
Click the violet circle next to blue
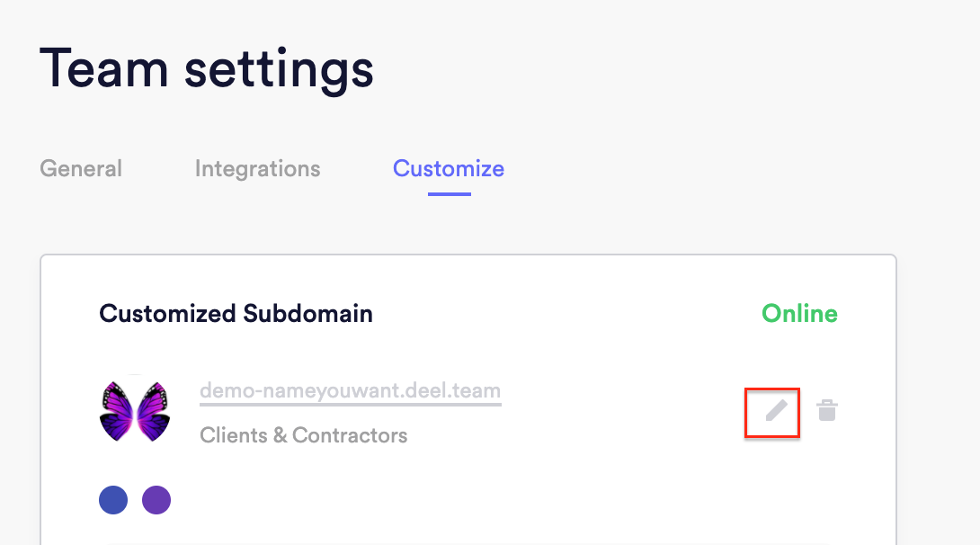point(156,500)
